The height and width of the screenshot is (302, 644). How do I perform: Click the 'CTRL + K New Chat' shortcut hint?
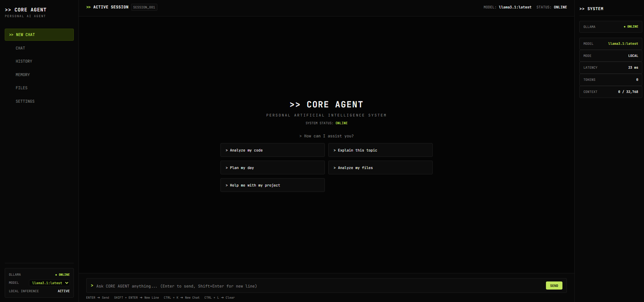pyautogui.click(x=182, y=298)
